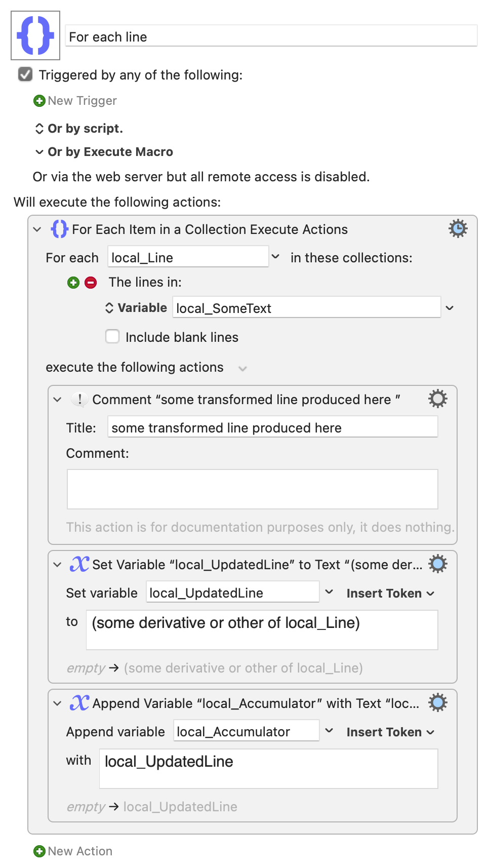The width and height of the screenshot is (488, 868).
Task: Open local_Line variable dropdown arrow
Action: (x=275, y=257)
